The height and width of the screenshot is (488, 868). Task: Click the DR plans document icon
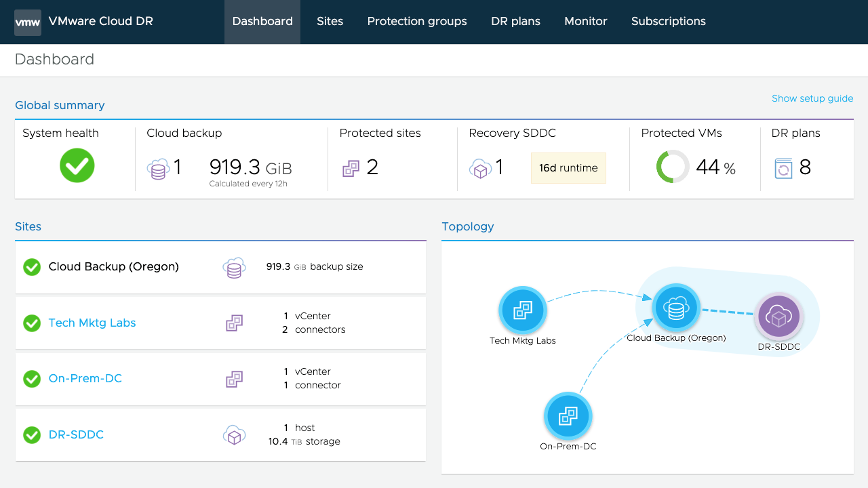[x=783, y=168]
